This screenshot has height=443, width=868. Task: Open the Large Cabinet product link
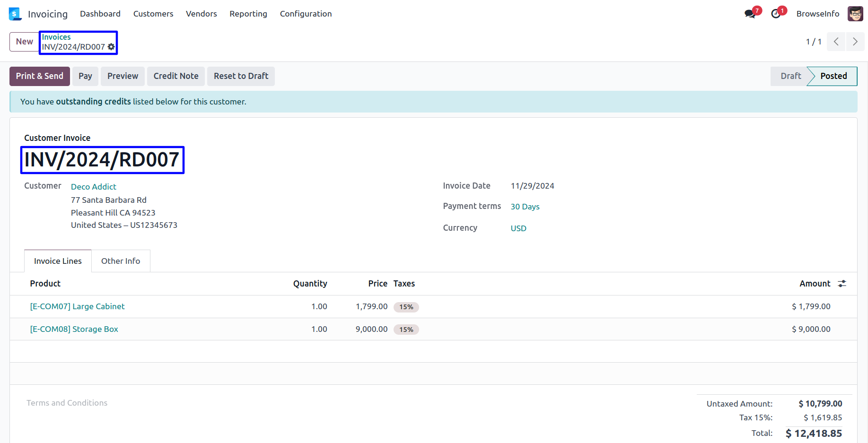click(77, 306)
